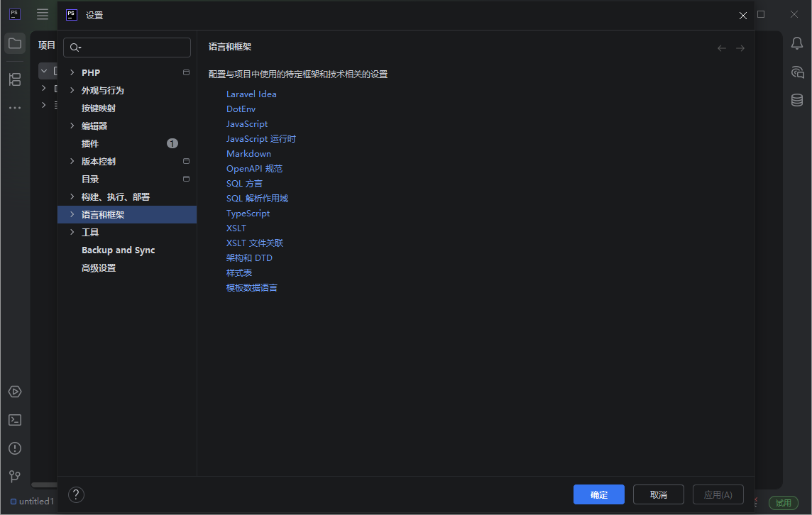Open the Run tool window
Screen dimensions: 812x515
(x=15, y=391)
